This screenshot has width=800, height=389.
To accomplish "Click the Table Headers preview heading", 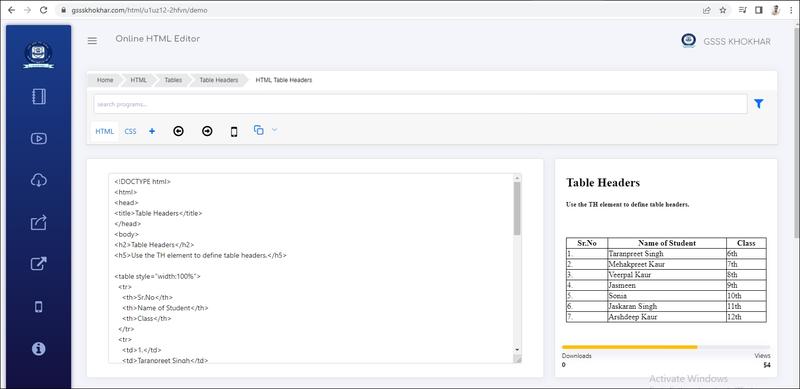I will 603,182.
